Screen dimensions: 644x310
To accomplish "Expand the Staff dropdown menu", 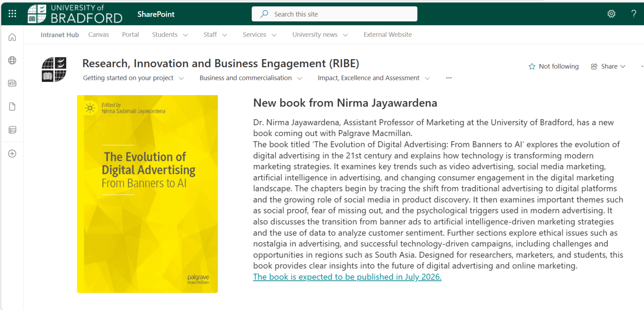I will (215, 35).
